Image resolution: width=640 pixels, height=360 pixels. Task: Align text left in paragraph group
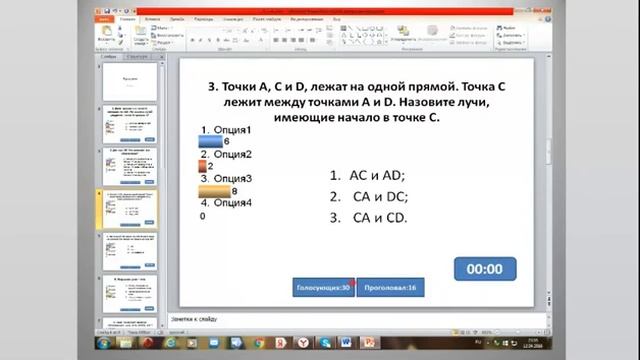tap(276, 40)
